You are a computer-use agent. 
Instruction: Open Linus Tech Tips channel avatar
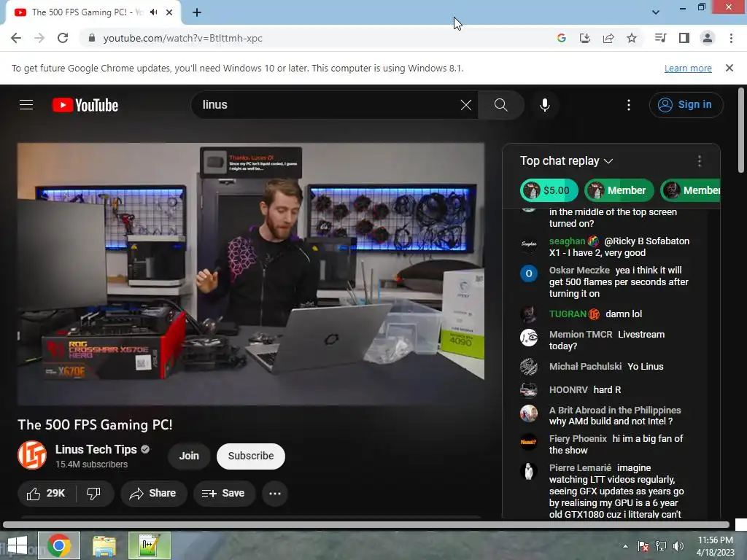(x=32, y=455)
